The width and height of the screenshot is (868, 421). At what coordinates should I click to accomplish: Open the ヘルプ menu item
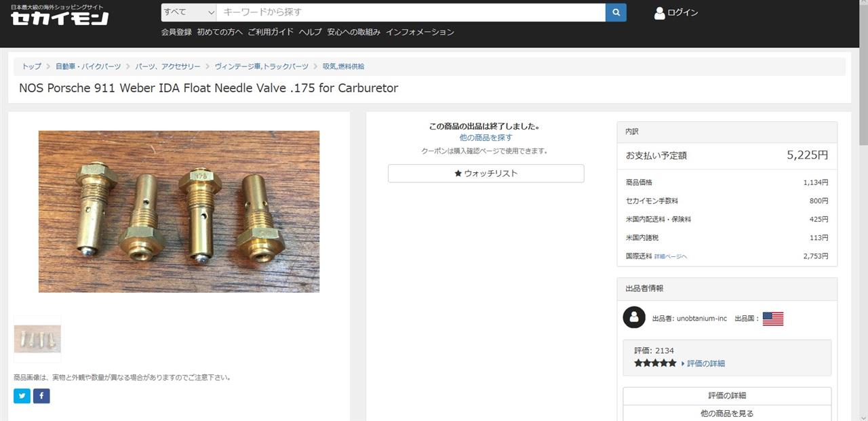pos(311,32)
